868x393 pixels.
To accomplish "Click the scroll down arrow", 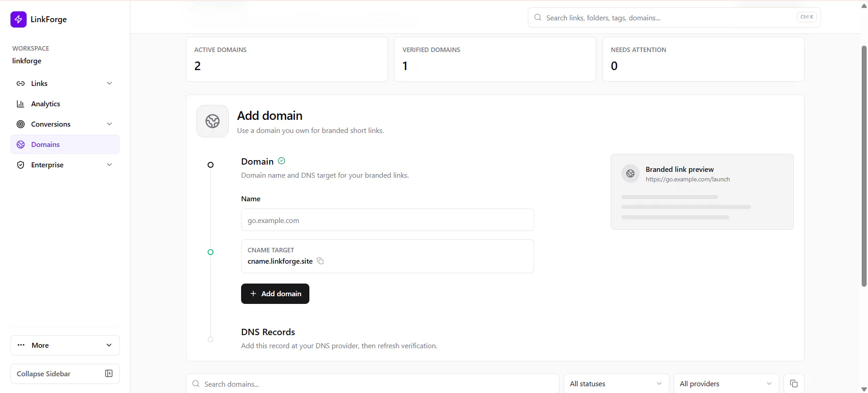I will tap(864, 389).
